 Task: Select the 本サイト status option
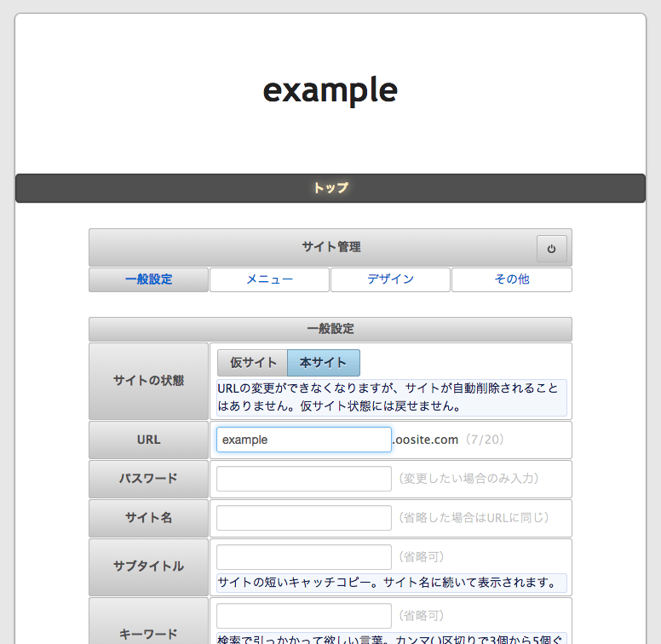pos(323,363)
